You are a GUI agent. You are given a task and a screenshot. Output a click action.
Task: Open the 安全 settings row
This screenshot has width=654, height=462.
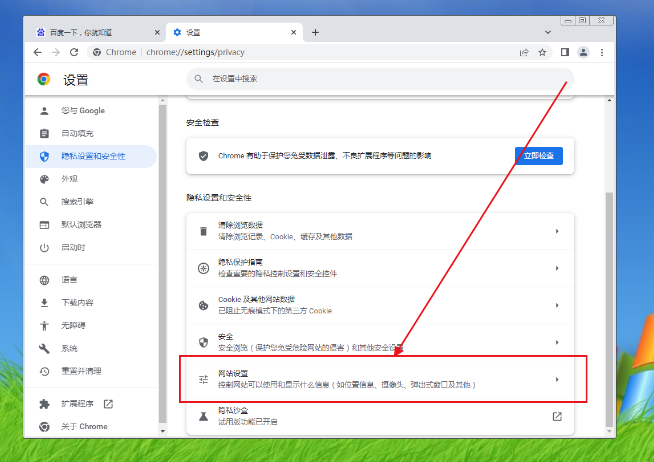point(380,342)
